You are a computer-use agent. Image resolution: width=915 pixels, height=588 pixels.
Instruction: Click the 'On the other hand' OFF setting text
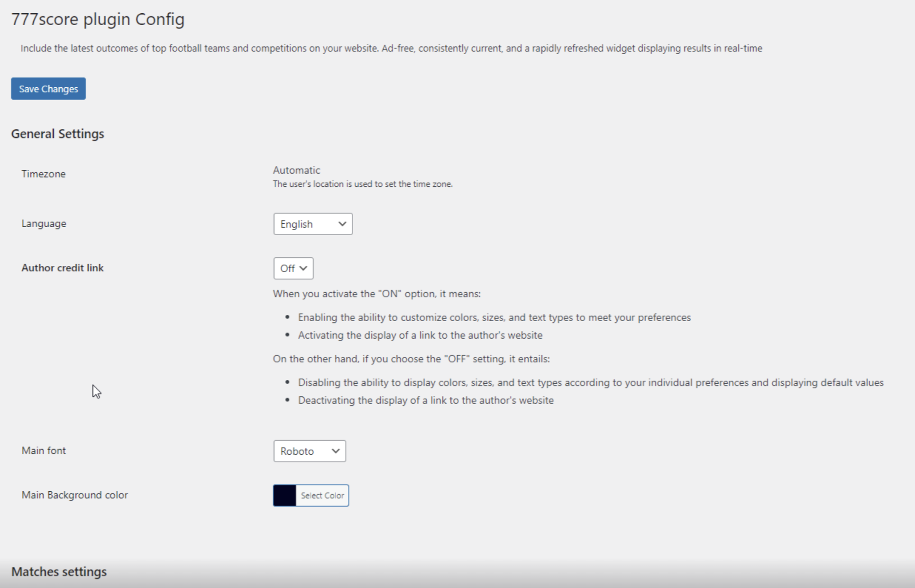click(x=412, y=359)
